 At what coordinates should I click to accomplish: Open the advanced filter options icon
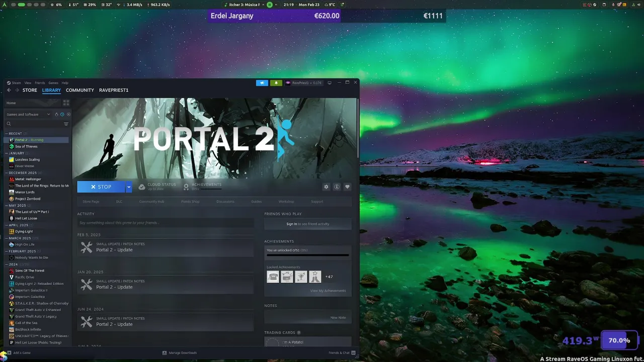pyautogui.click(x=66, y=124)
